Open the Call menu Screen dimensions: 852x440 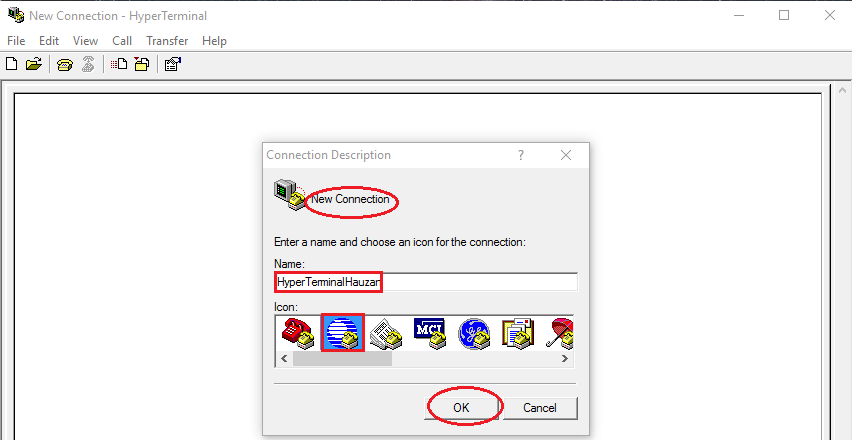click(122, 41)
